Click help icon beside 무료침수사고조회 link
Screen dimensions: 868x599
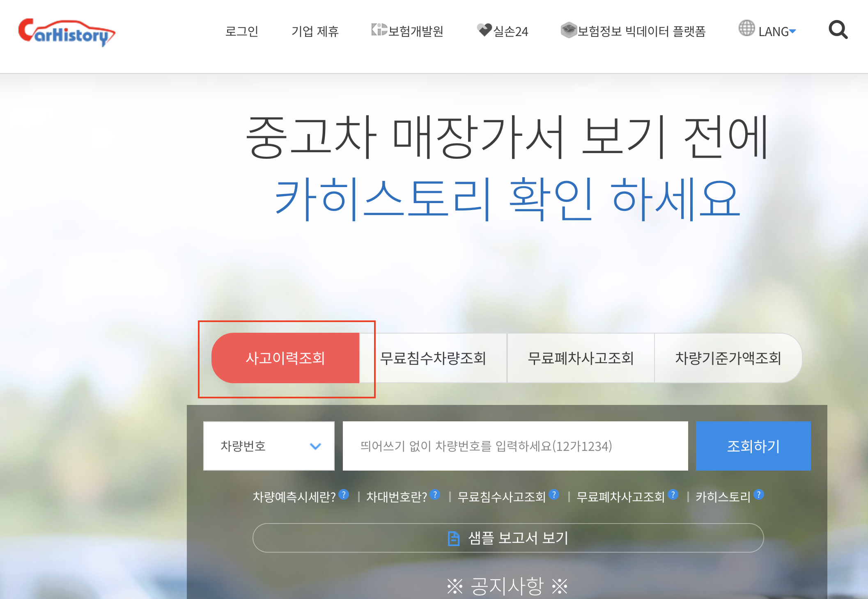coord(554,494)
